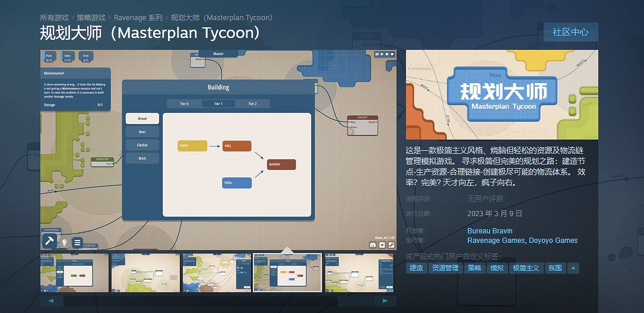
Task: Click the Discord icon in screenshot
Action: (x=373, y=244)
